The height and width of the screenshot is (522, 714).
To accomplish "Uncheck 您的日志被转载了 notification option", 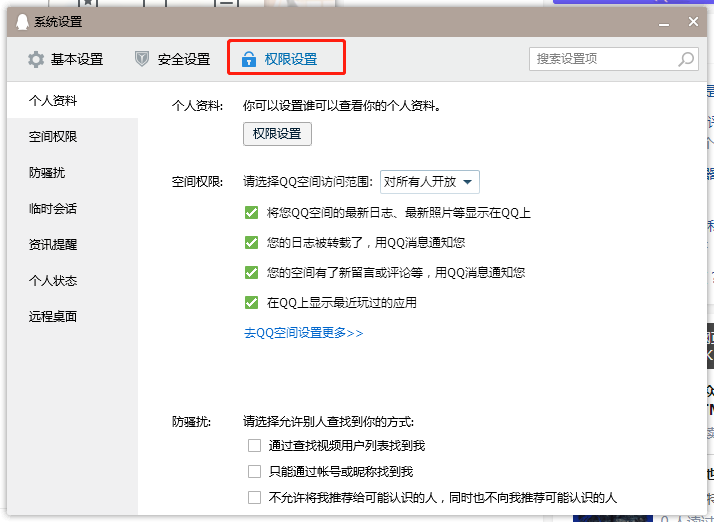I will click(x=251, y=242).
